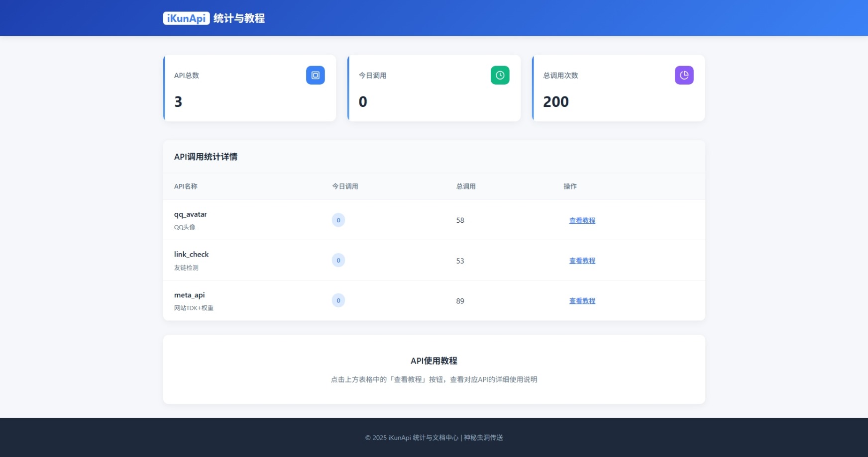The image size is (868, 457).
Task: Open 查看教程 link on the link_check row
Action: coord(582,261)
